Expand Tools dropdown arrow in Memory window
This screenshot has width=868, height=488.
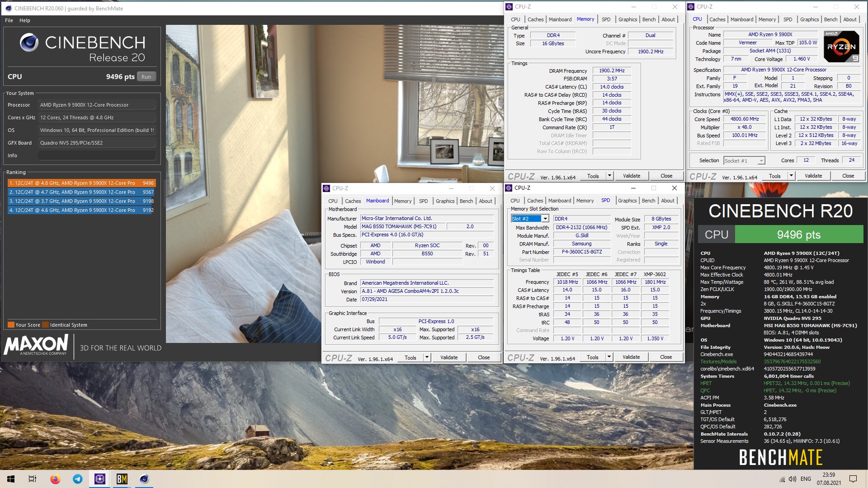coord(609,176)
